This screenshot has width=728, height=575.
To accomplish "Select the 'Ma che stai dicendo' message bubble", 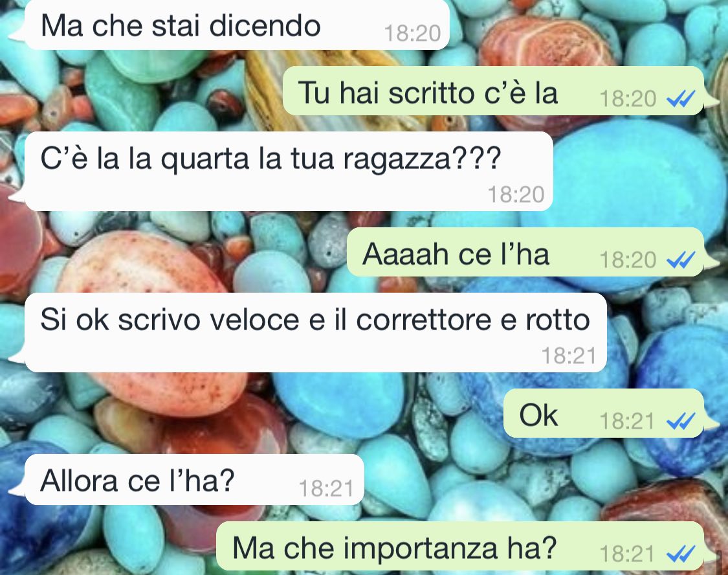I will coord(237,25).
